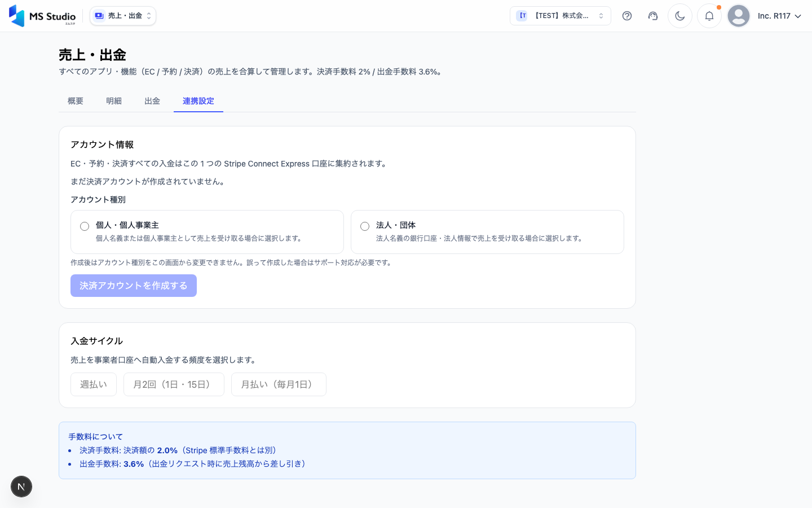The width and height of the screenshot is (812, 508).
Task: Open notifications bell icon
Action: [709, 16]
